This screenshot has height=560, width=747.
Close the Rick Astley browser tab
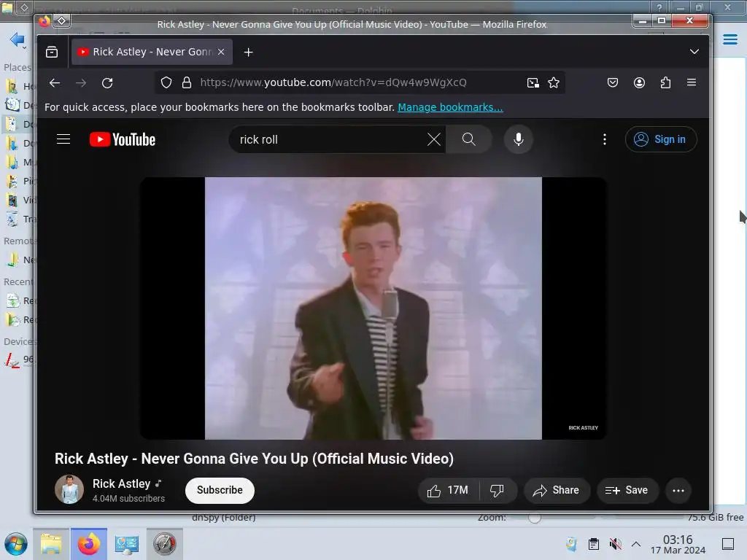[x=221, y=52]
